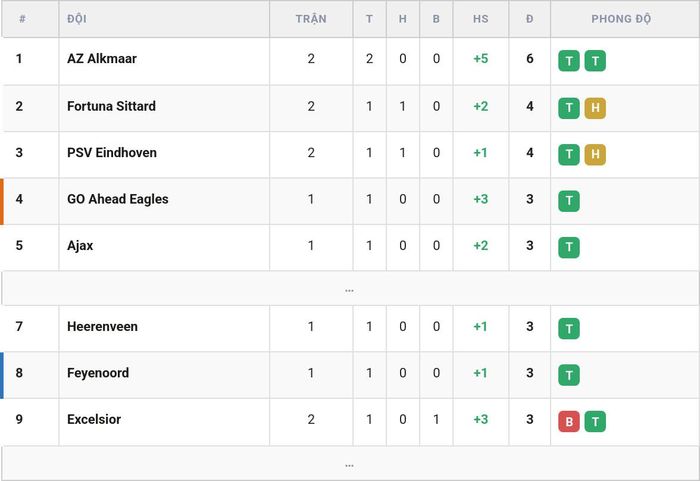Screen dimensions: 700x481
Task: Open the AZ Alkmaar team link
Action: [x=102, y=59]
